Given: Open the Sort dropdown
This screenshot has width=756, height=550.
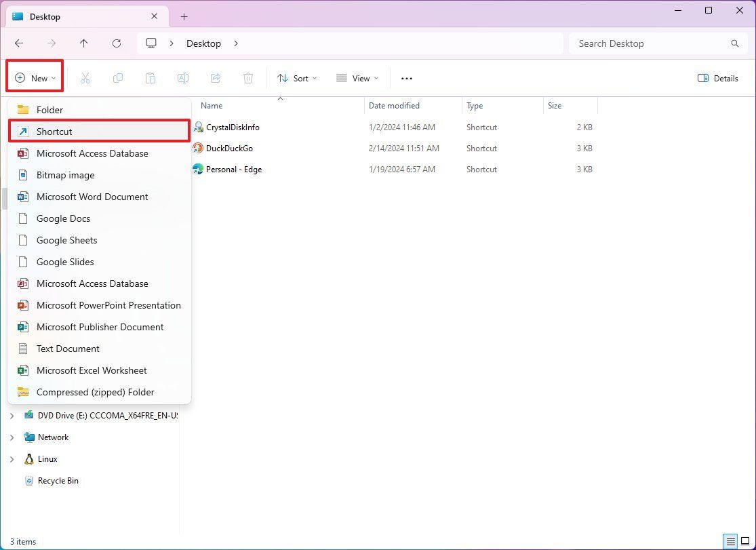Looking at the screenshot, I should click(297, 78).
